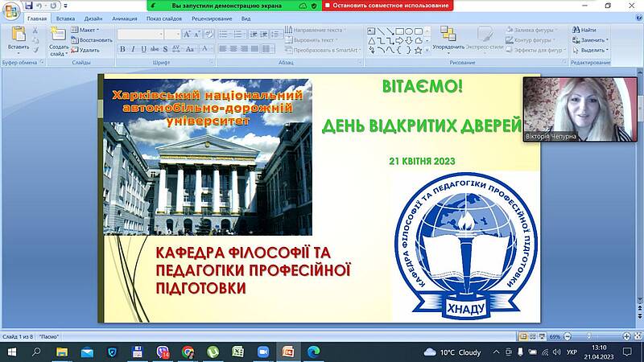Image resolution: width=644 pixels, height=362 pixels.
Task: Decrease list indent level
Action: tap(254, 35)
